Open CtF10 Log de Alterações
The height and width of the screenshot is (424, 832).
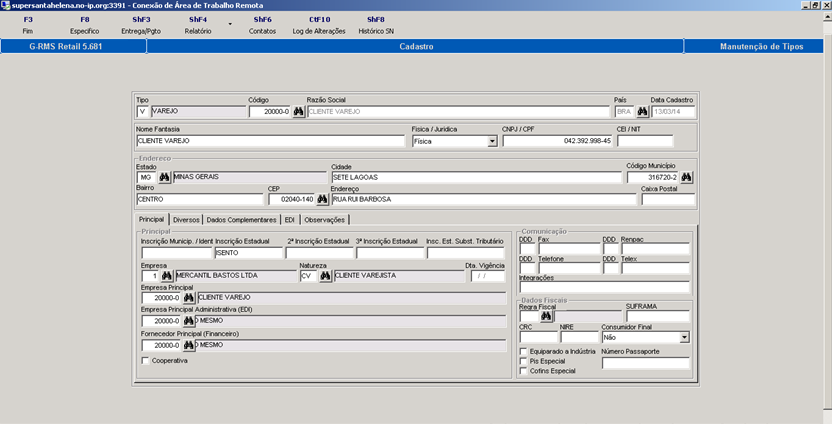(319, 25)
